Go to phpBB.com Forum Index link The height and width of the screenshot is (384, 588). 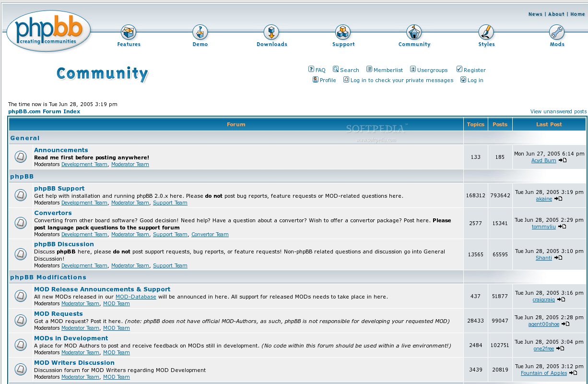44,111
